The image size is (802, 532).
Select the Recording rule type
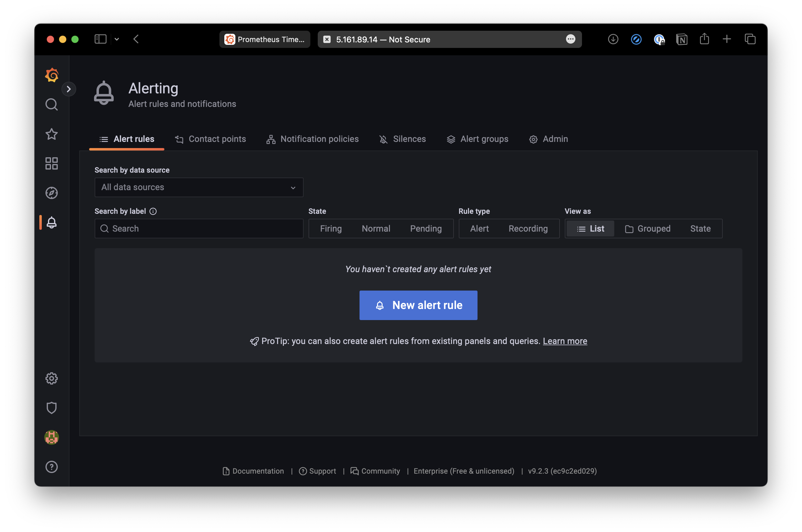[x=528, y=228]
